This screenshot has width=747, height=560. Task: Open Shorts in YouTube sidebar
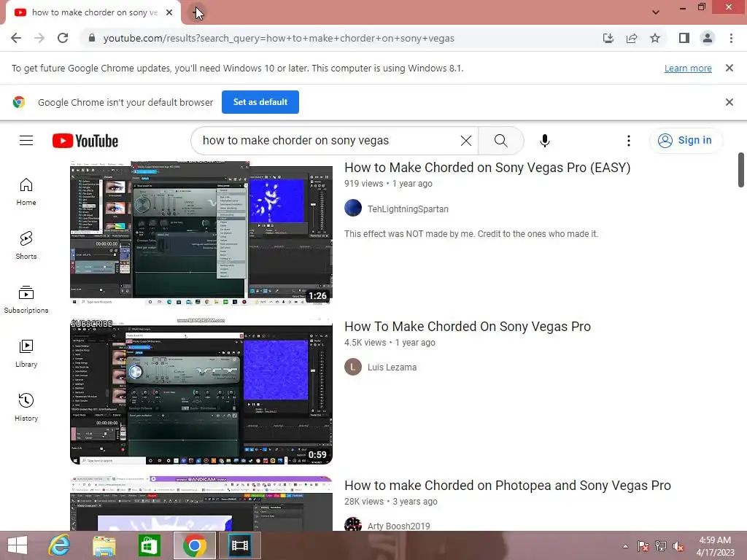pyautogui.click(x=26, y=246)
